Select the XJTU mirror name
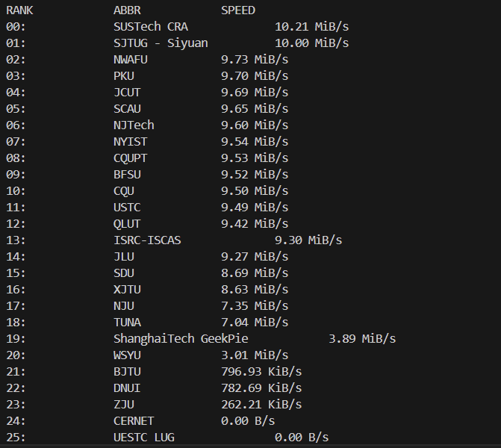 coord(127,290)
